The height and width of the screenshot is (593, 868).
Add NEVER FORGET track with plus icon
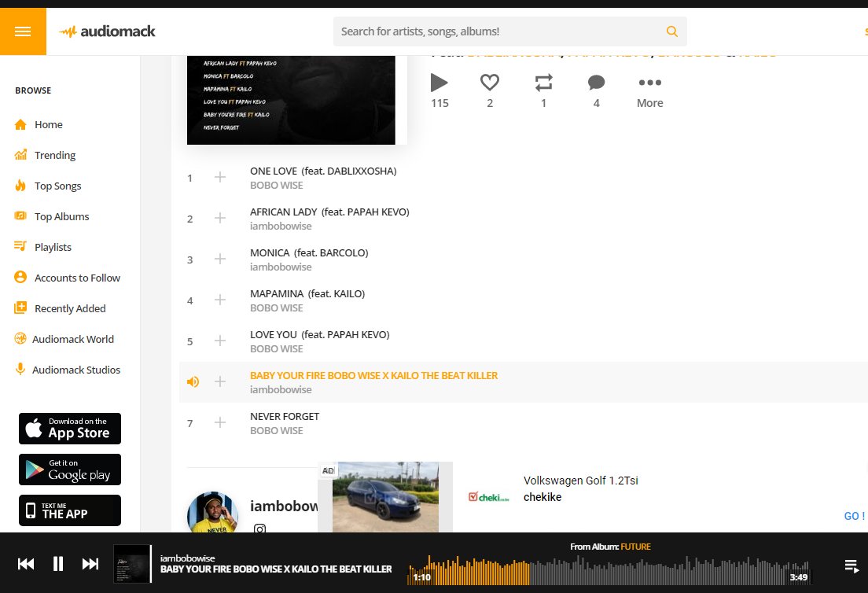pos(220,422)
